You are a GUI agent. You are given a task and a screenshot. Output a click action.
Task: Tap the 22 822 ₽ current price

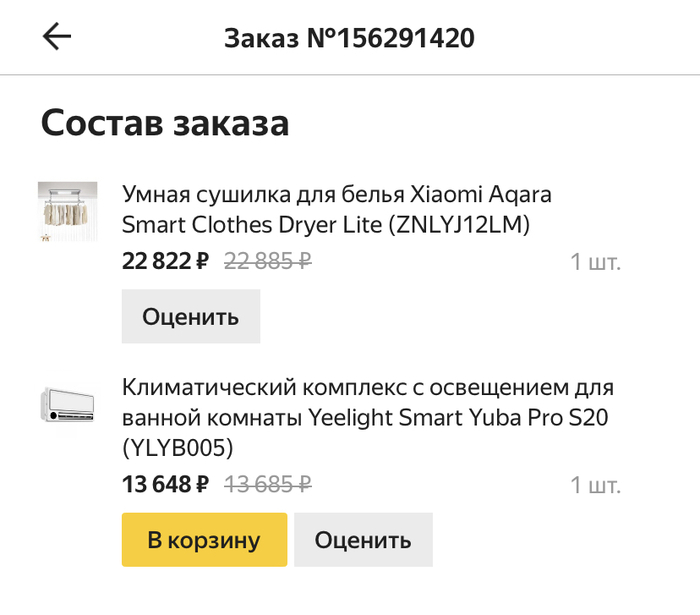click(165, 262)
